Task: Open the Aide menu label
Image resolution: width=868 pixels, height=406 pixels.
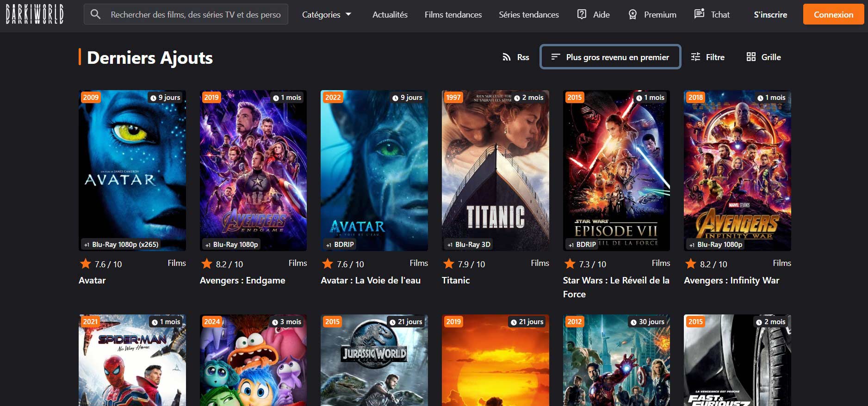Action: [x=601, y=14]
